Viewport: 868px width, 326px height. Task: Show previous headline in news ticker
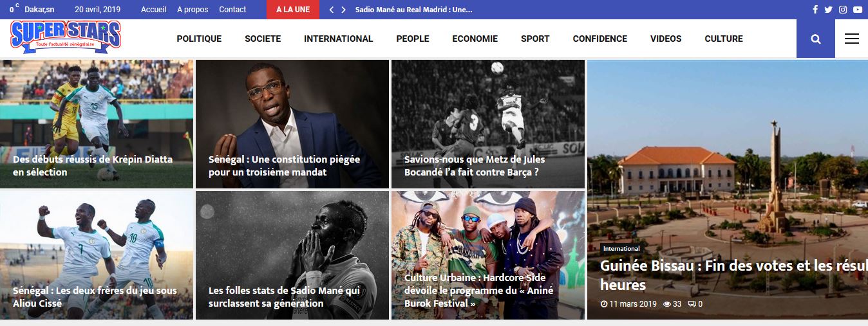click(x=332, y=10)
